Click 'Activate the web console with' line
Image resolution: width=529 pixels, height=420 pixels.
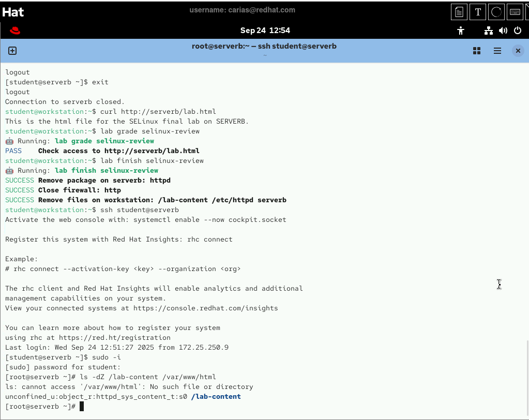pyautogui.click(x=146, y=220)
